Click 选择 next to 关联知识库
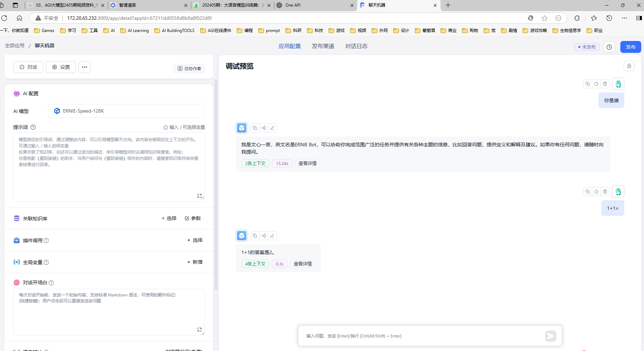 tap(169, 218)
